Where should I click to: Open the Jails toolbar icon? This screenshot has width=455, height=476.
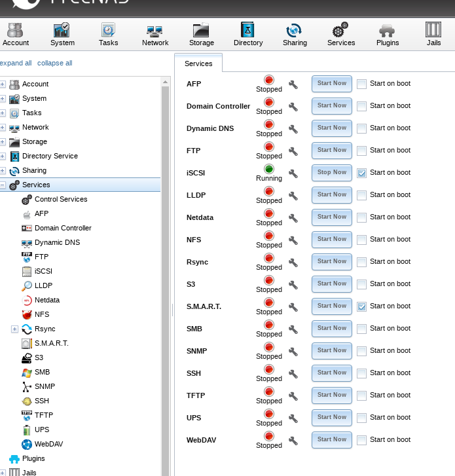pyautogui.click(x=433, y=34)
